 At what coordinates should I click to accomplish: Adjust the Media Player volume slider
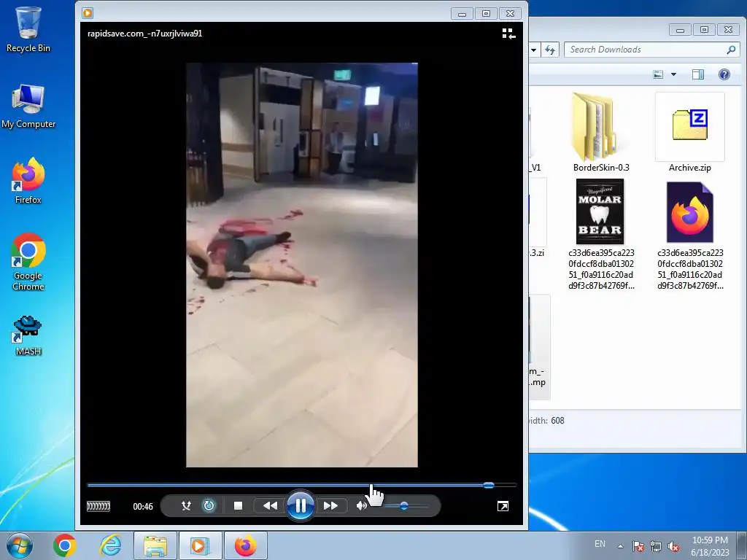point(404,506)
